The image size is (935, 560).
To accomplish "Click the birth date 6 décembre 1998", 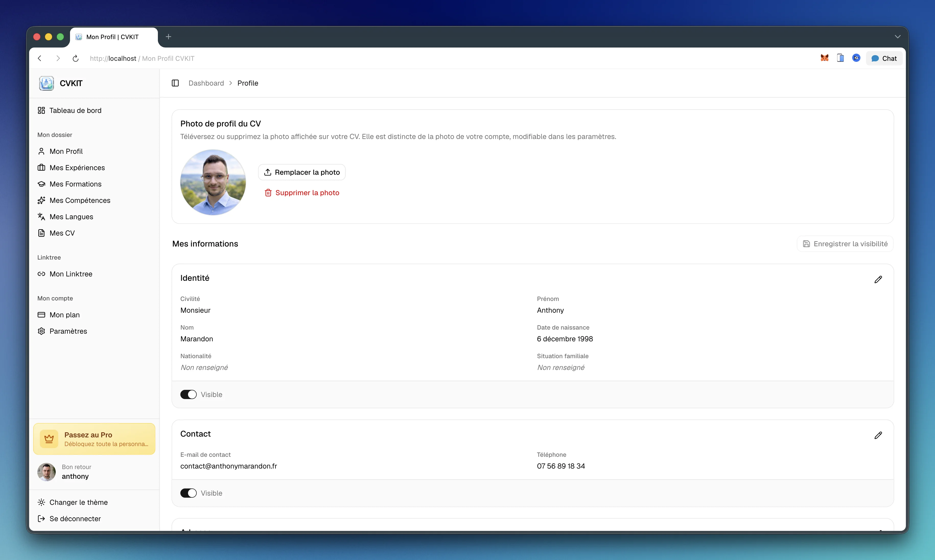I will coord(565,339).
